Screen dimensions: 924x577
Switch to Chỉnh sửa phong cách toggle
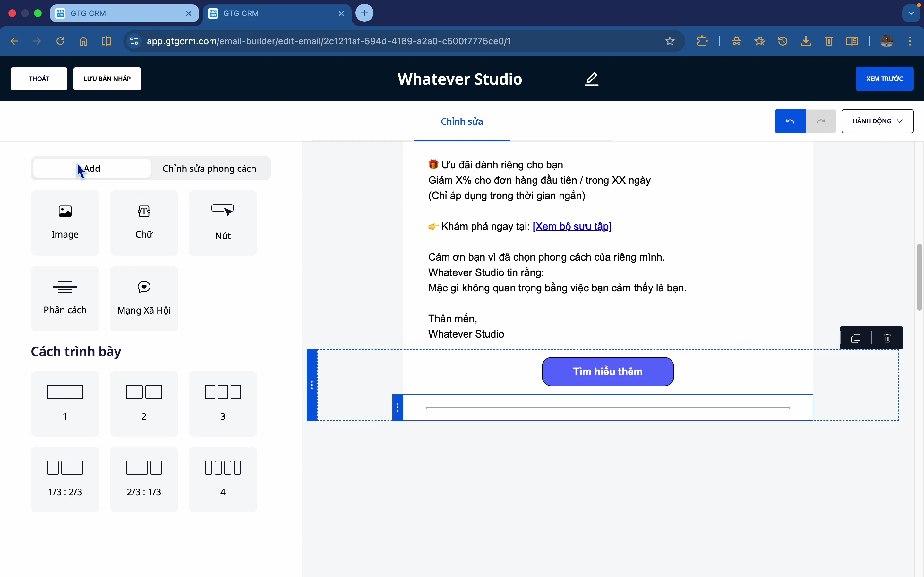209,168
